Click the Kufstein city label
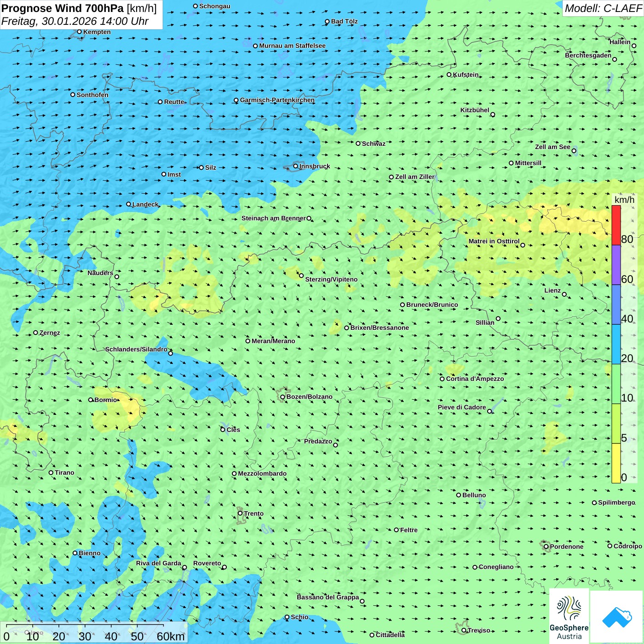Image resolution: width=644 pixels, height=644 pixels. [x=466, y=75]
